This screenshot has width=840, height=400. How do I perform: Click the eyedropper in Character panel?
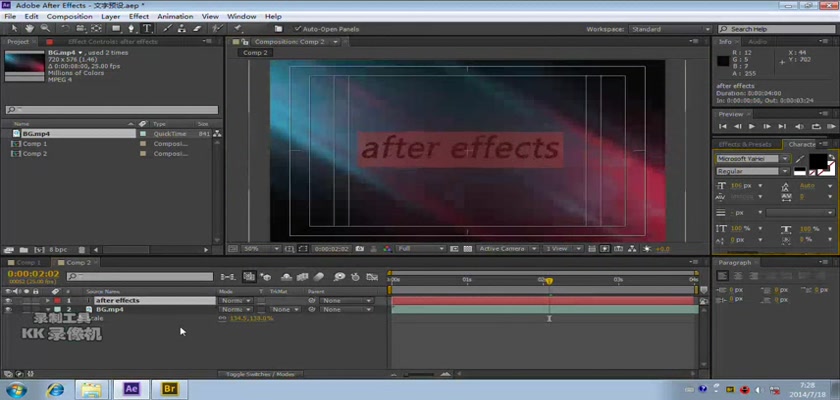[x=800, y=159]
